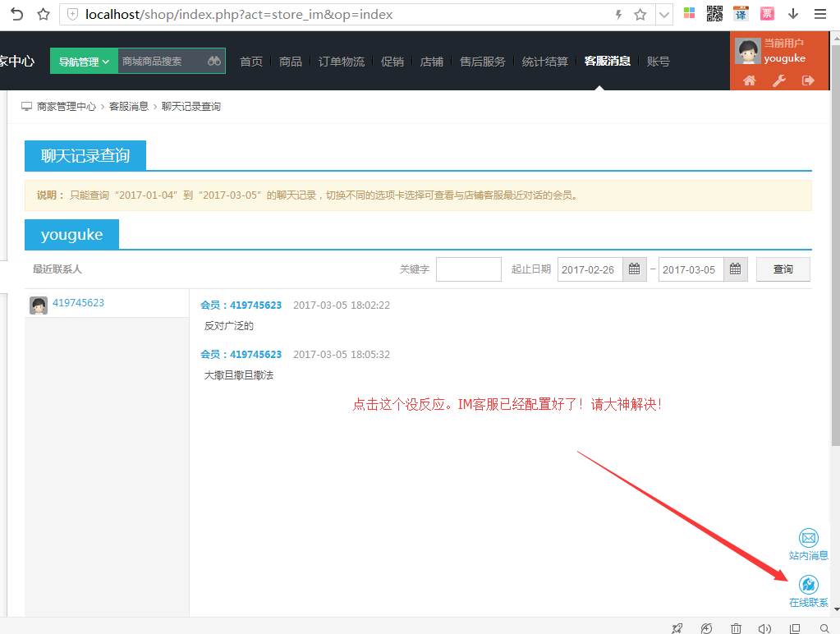Open the wrench settings icon in user panel
This screenshot has width=840, height=634.
pos(779,80)
